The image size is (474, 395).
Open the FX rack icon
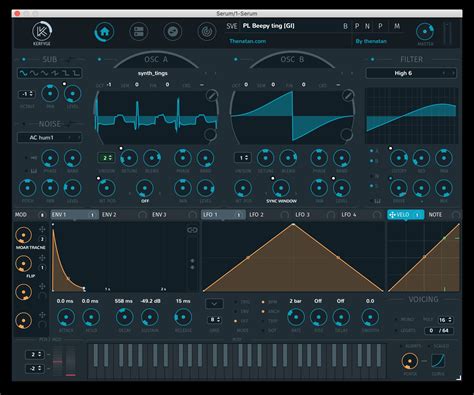click(139, 32)
